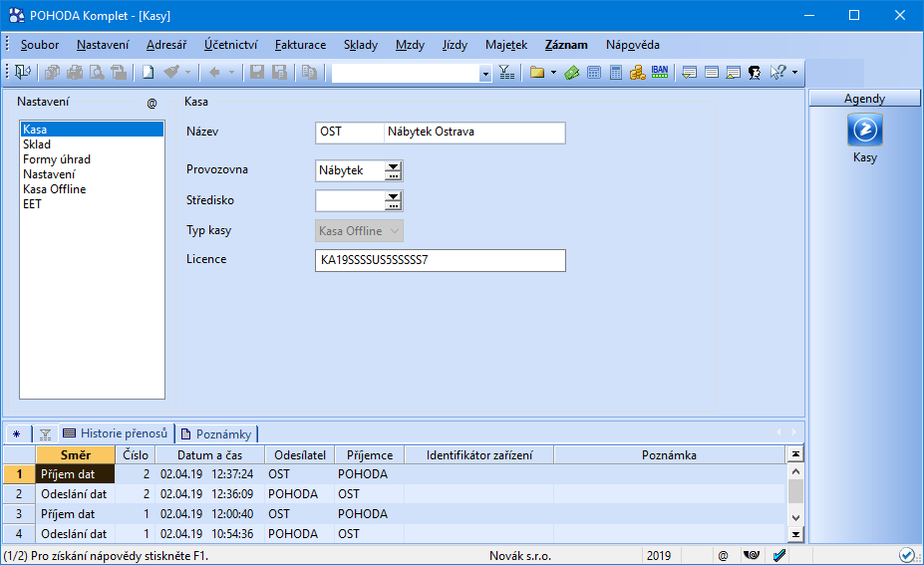Open the Nápověda menu
Screen dimensions: 924x565
coord(632,45)
